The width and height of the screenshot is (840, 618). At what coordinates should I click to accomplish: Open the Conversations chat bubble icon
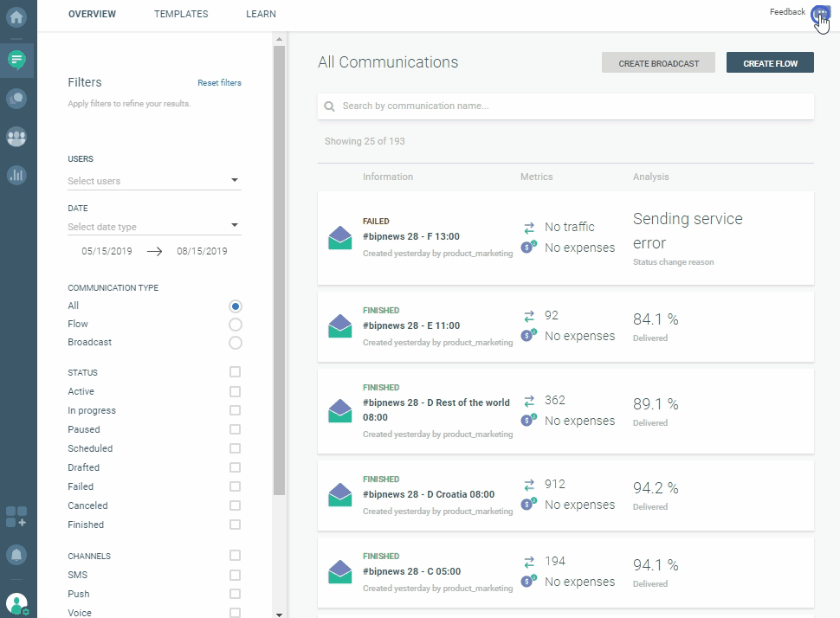[x=16, y=99]
